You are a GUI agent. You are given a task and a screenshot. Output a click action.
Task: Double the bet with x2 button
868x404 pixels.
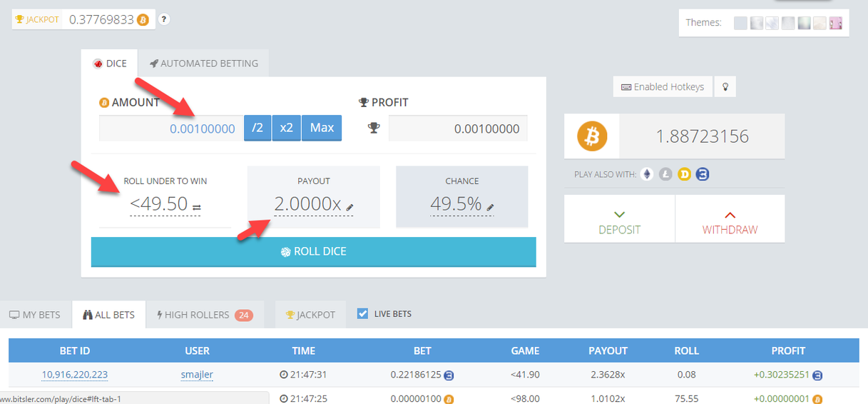tap(286, 128)
